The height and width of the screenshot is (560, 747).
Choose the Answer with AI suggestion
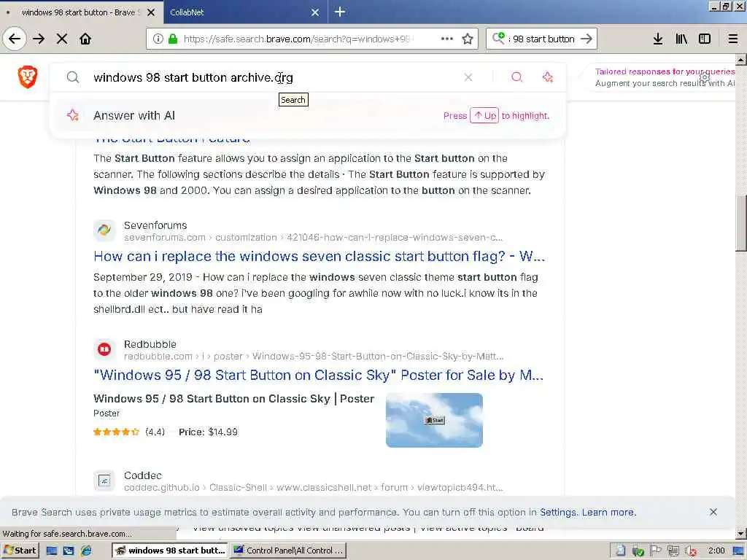coord(308,115)
